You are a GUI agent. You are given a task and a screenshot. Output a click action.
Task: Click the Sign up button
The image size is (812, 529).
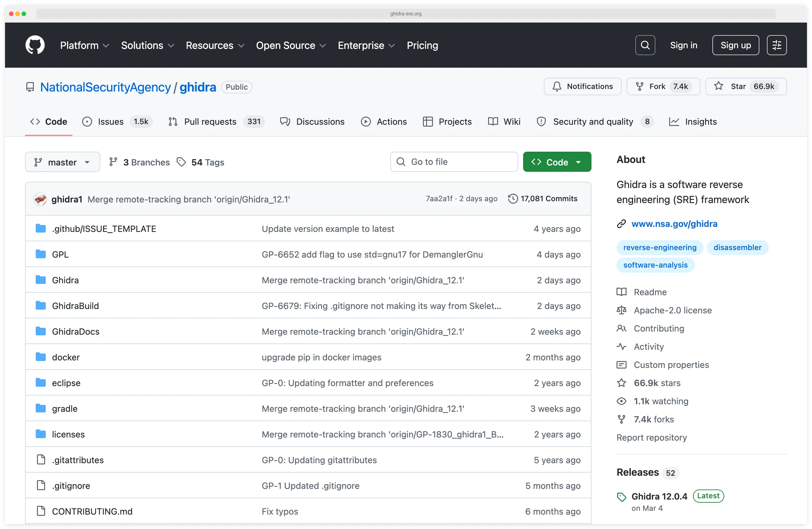click(735, 45)
